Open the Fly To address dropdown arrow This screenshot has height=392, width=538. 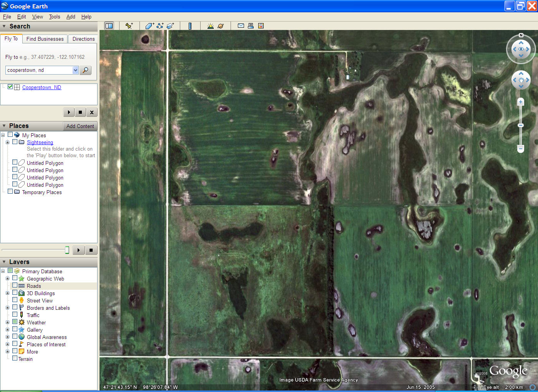tap(75, 70)
